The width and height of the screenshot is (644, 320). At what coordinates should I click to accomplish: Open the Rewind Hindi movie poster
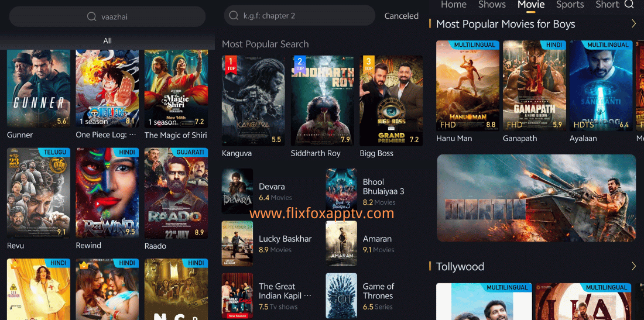coord(107,193)
